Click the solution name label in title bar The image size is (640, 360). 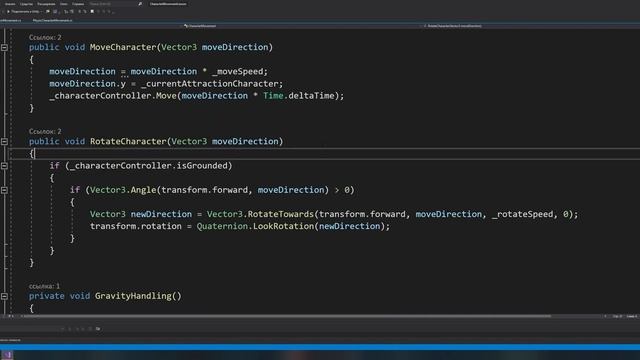[168, 4]
